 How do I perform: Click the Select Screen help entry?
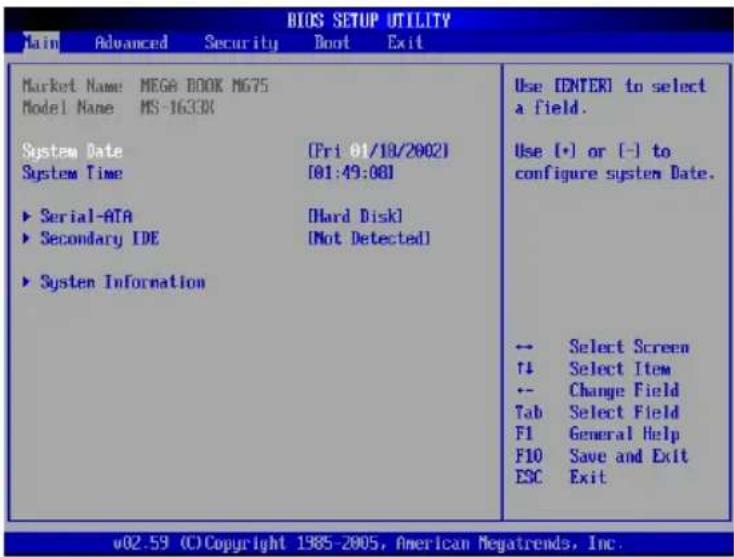point(629,347)
